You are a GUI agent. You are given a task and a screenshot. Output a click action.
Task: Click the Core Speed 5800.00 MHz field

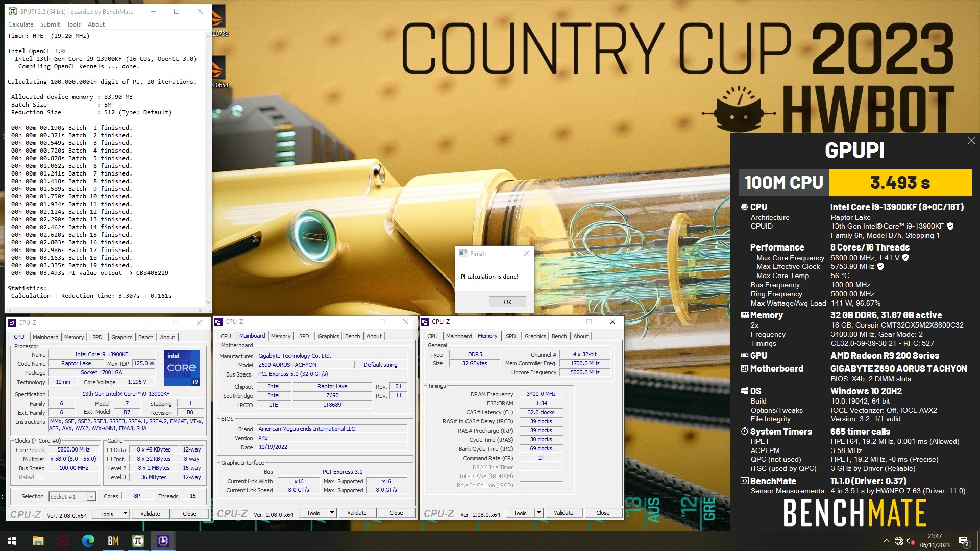[x=73, y=450]
